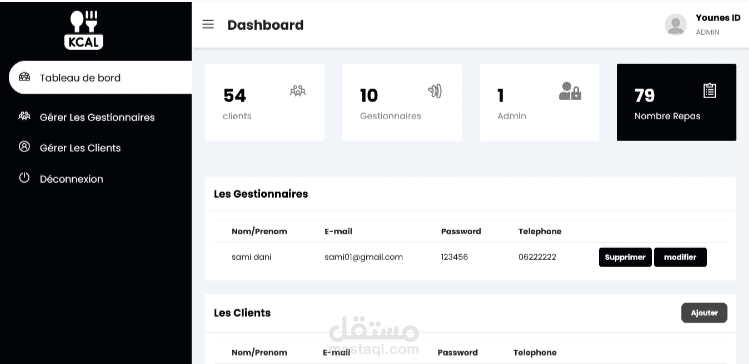Image resolution: width=749 pixels, height=364 pixels.
Task: Click the Tableau de bord dashboard icon
Action: coord(24,77)
